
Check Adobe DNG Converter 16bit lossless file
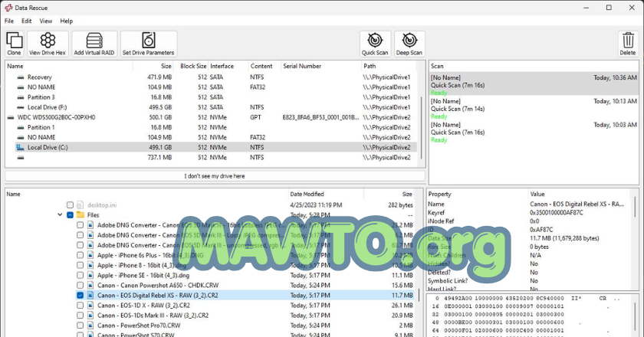(80, 225)
